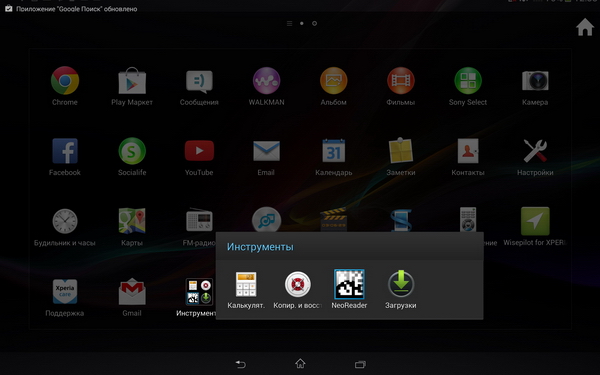Open app drawer sort menu icon
Screen dimensions: 600x375
coord(289,24)
